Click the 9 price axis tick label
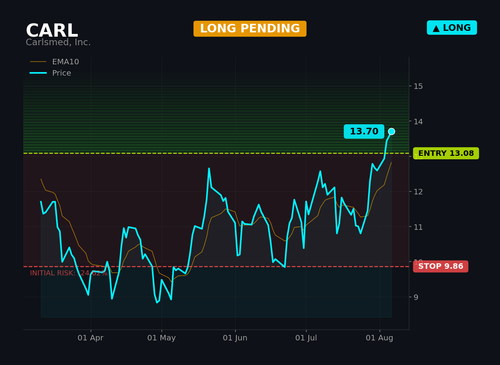500x365 pixels. (416, 297)
